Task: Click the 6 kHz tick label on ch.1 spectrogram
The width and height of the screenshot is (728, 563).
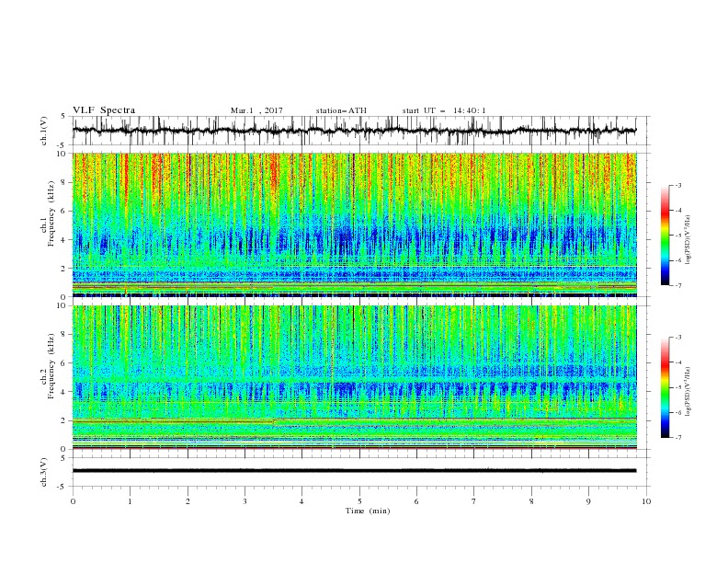Action: 64,211
